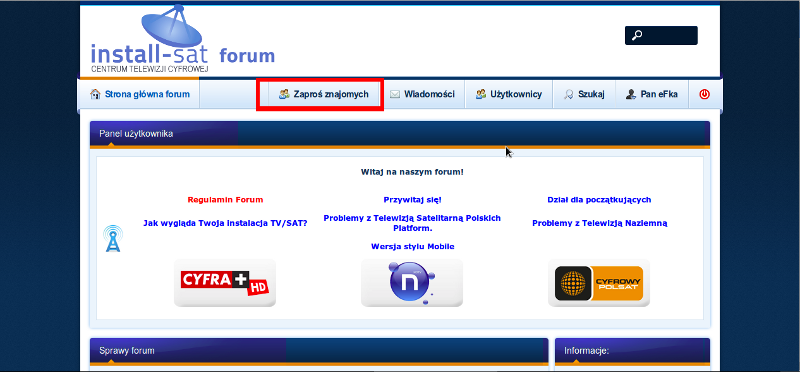The height and width of the screenshot is (372, 800).
Task: Click the install-sat forum logo
Action: 183,40
